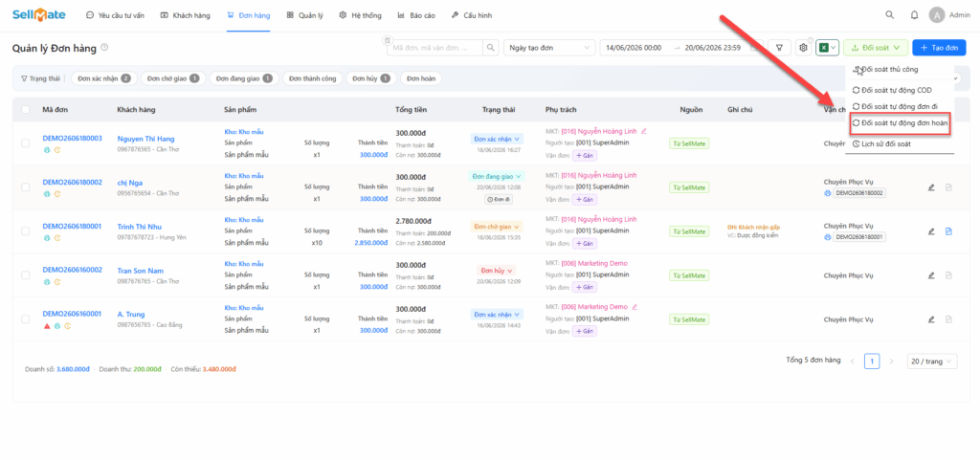The width and height of the screenshot is (980, 460).
Task: Open customer link Nguyen Thi Hang
Action: pyautogui.click(x=145, y=139)
